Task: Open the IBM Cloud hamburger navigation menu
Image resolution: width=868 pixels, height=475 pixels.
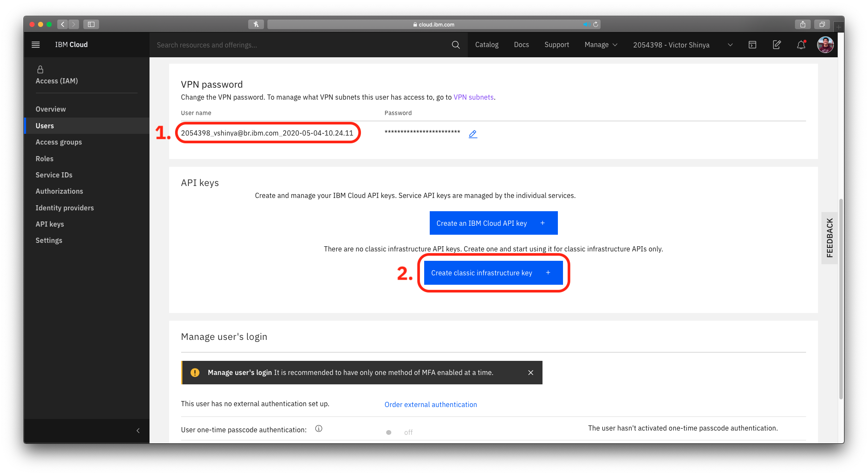Action: [x=36, y=44]
